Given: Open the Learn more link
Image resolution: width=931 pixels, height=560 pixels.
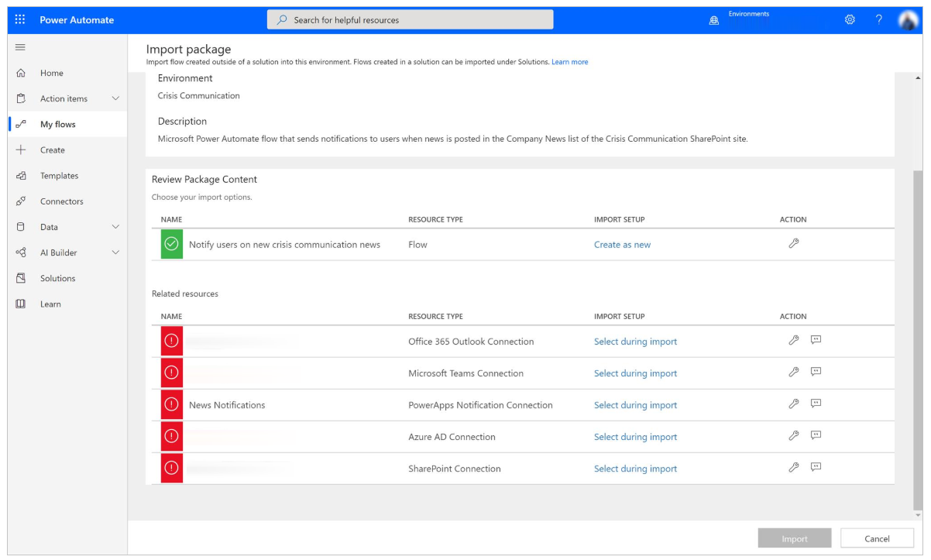Looking at the screenshot, I should [x=570, y=62].
